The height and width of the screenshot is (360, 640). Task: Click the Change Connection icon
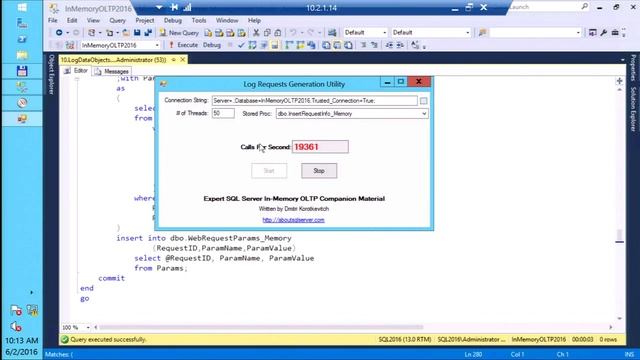click(x=70, y=45)
